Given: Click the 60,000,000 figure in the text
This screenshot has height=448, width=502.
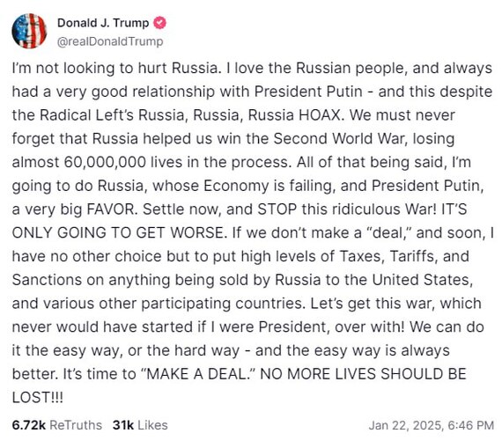Looking at the screenshot, I should click(x=105, y=162).
